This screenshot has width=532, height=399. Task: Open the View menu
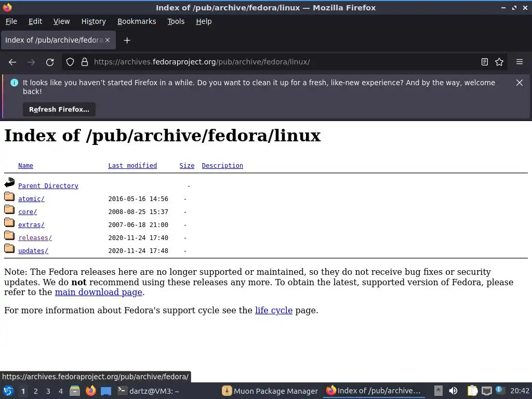(x=61, y=21)
